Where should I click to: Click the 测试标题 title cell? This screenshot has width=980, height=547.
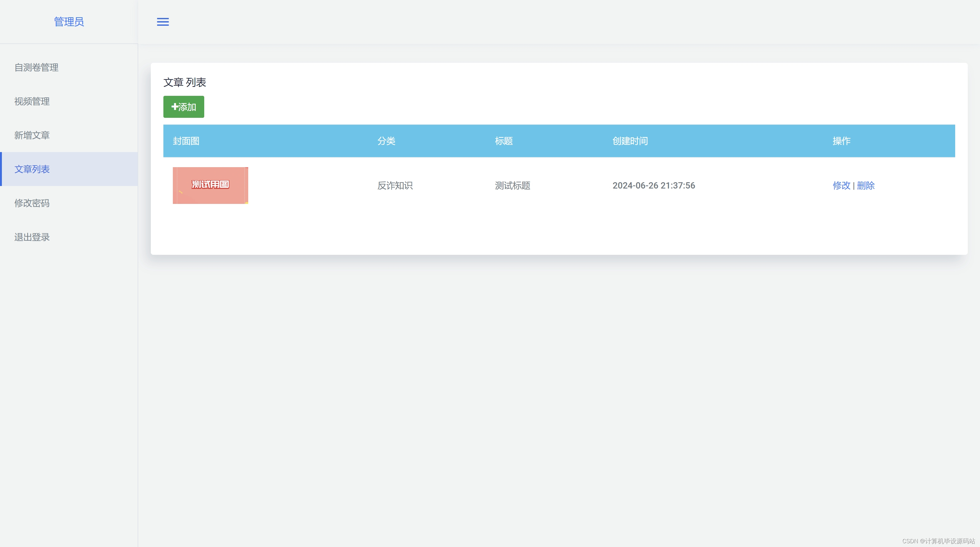click(x=512, y=185)
